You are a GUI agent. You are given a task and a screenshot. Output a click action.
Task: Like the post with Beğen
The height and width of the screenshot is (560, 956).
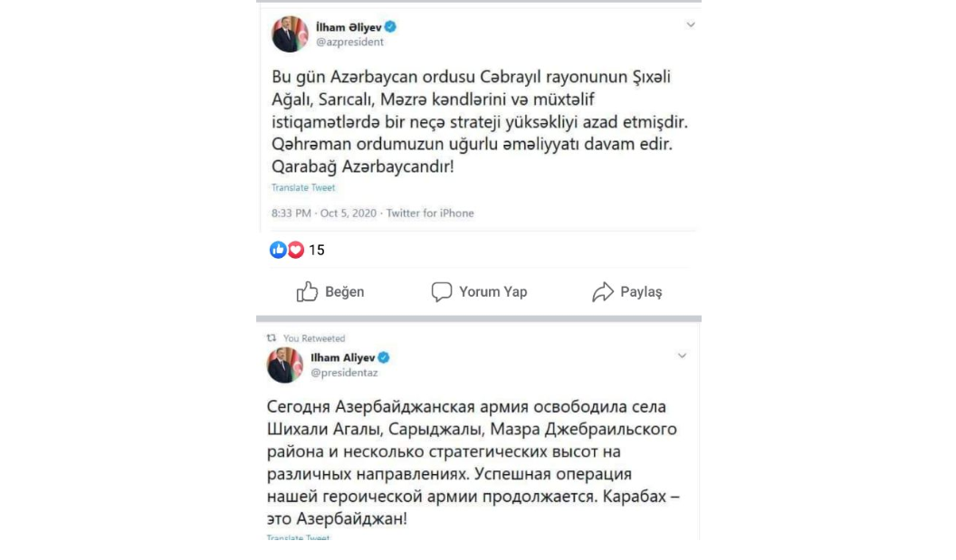click(x=330, y=292)
